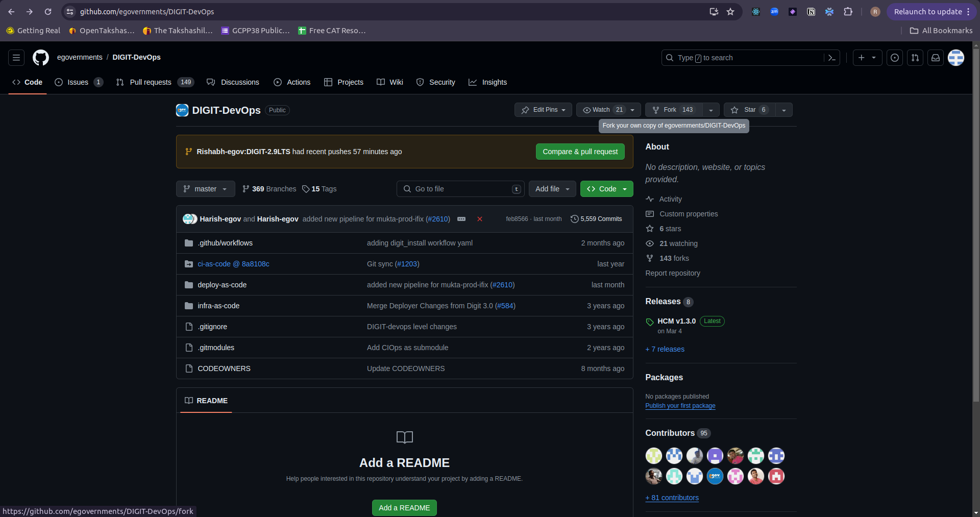The height and width of the screenshot is (517, 980).
Task: Expand the commit message ellipsis icon
Action: pyautogui.click(x=461, y=219)
